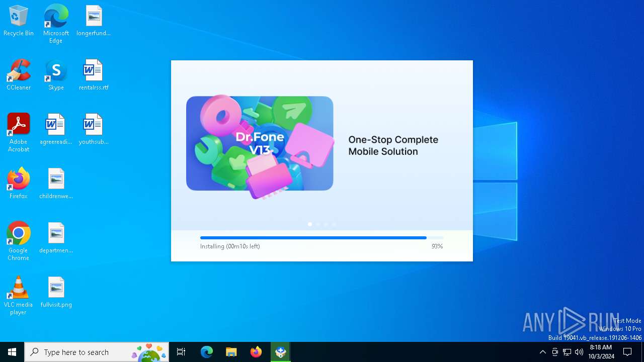The height and width of the screenshot is (362, 644).
Task: Open CCleaner desktop shortcut
Action: pyautogui.click(x=19, y=75)
